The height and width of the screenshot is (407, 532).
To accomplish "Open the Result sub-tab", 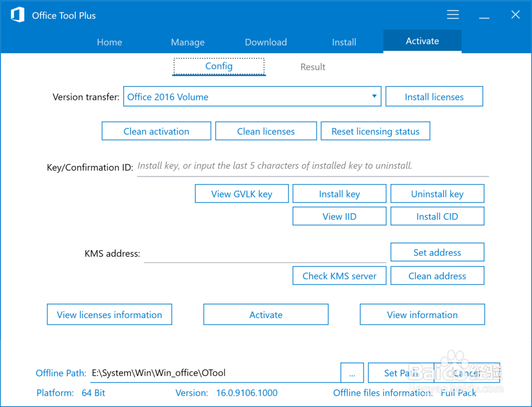I will coord(313,67).
